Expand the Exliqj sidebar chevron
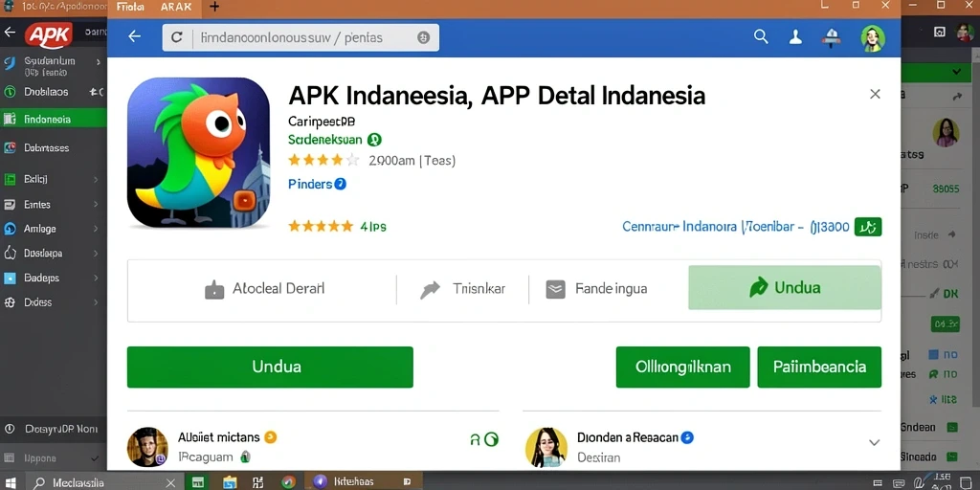 [97, 179]
